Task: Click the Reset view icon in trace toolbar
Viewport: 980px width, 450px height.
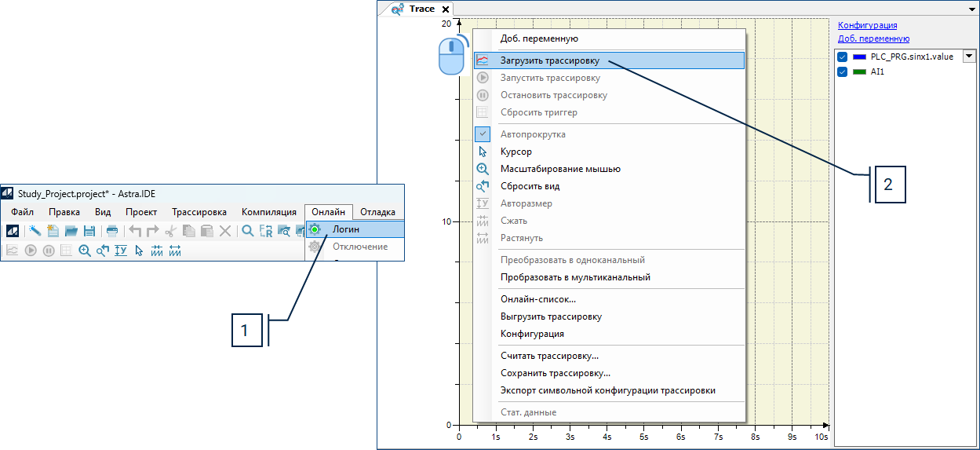Action: coord(102,251)
